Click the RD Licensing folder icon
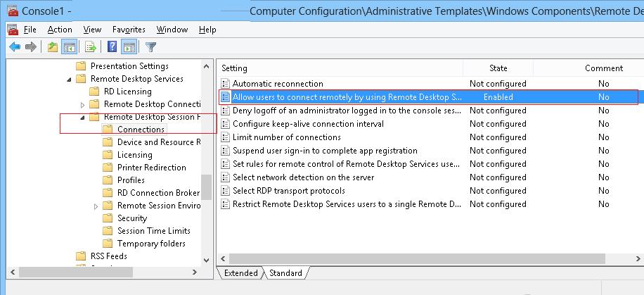Screen dimensions: 644x295 pos(94,92)
